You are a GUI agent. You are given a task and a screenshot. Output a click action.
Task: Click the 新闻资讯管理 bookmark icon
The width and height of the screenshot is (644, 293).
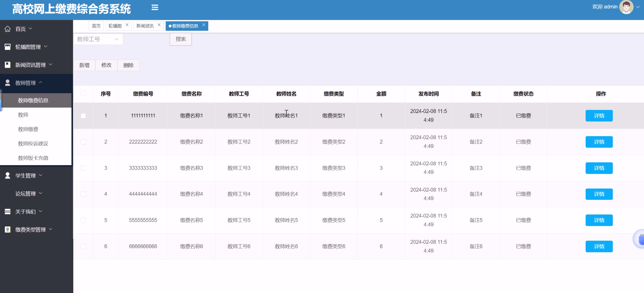point(8,65)
